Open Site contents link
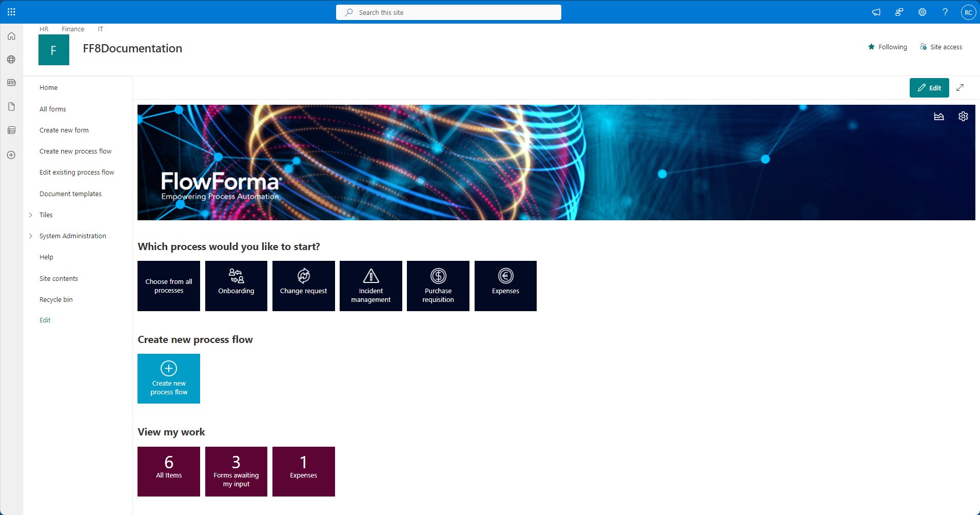This screenshot has width=980, height=515. pyautogui.click(x=59, y=279)
